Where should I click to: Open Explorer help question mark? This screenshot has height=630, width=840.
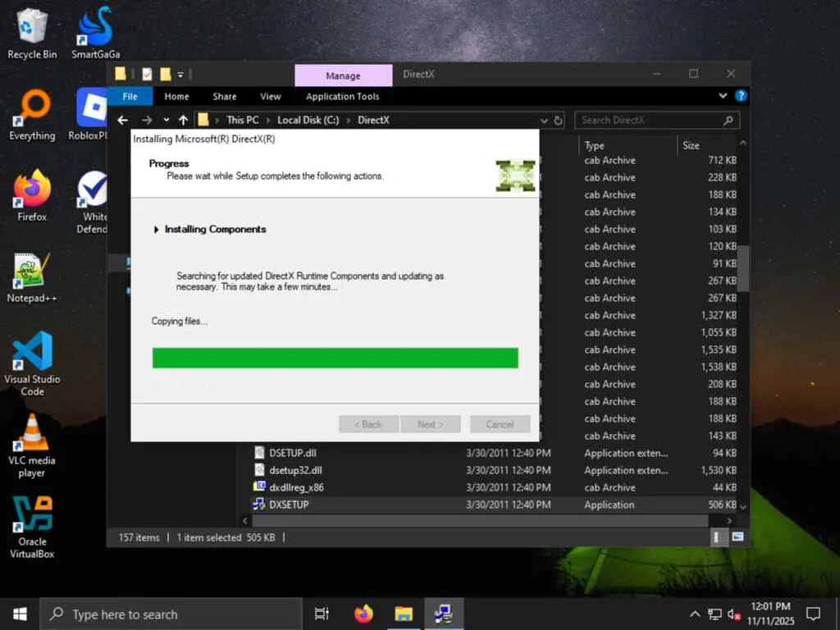(x=741, y=96)
